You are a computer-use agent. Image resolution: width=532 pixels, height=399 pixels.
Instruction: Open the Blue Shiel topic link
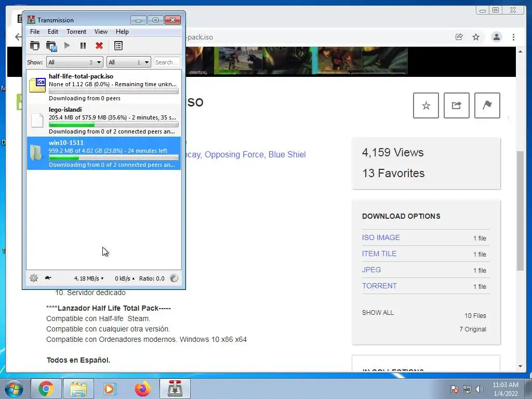pos(287,155)
